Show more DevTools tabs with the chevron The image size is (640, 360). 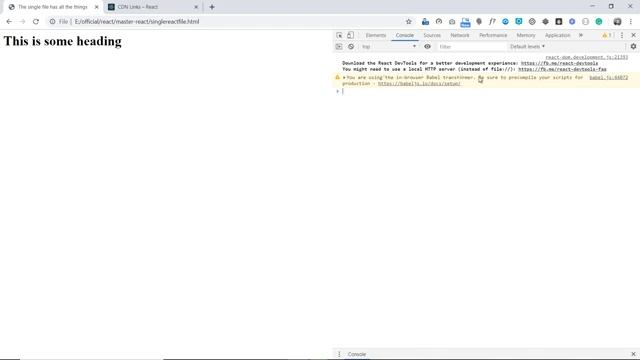pyautogui.click(x=581, y=35)
